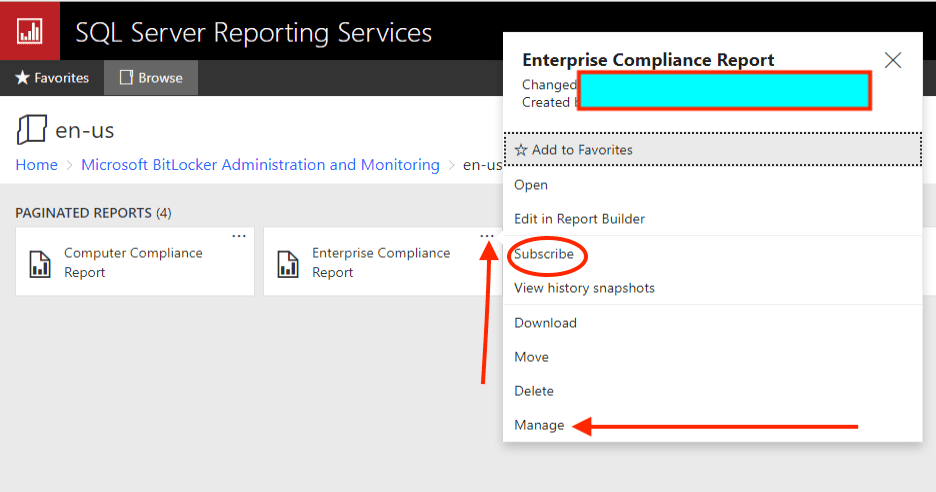Close the Enterprise Compliance Report popup

[x=893, y=61]
